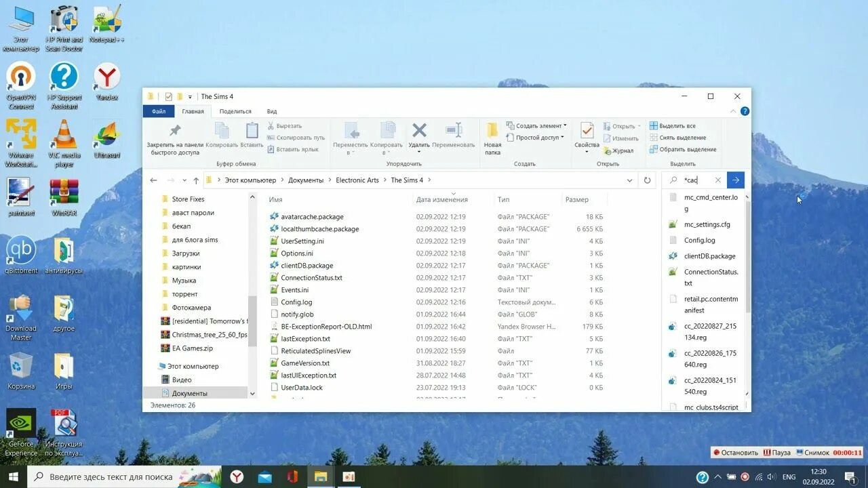
Task: Select Видео in navigation pane
Action: click(x=182, y=380)
